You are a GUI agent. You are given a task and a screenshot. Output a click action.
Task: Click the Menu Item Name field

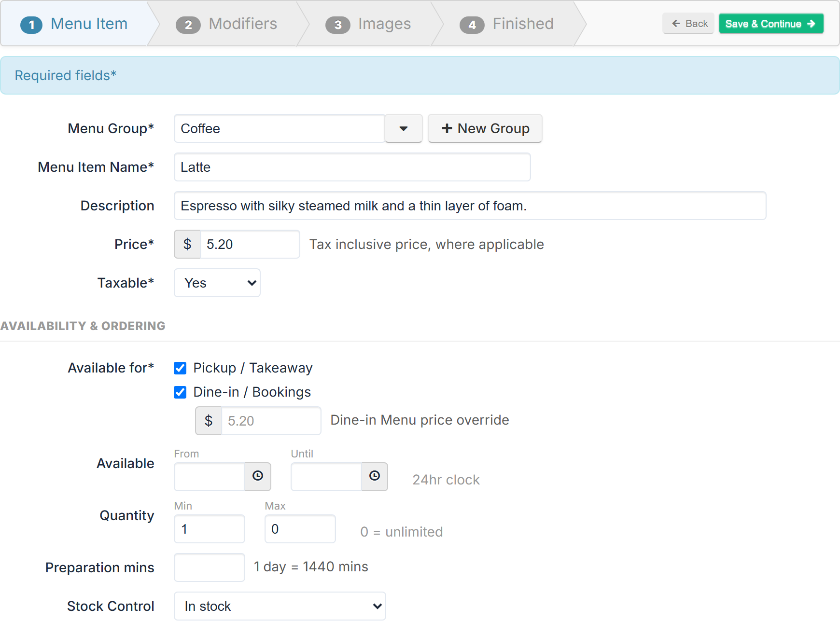[352, 167]
